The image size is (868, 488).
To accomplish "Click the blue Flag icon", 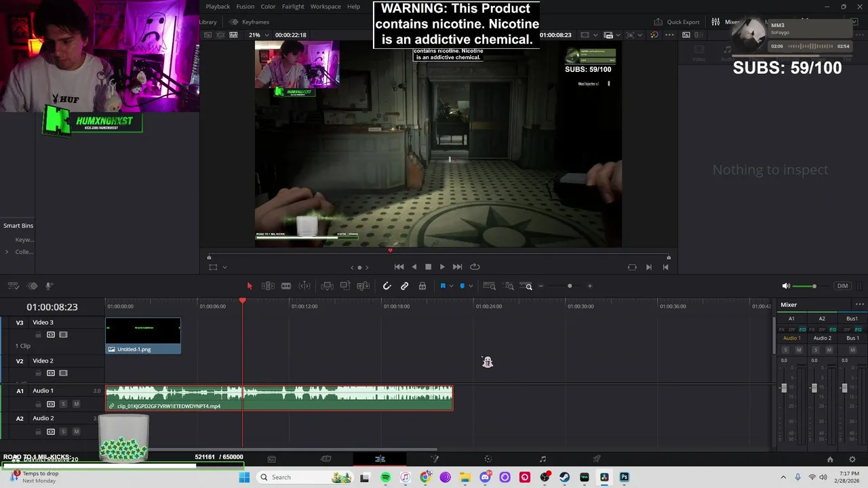I will pyautogui.click(x=443, y=286).
